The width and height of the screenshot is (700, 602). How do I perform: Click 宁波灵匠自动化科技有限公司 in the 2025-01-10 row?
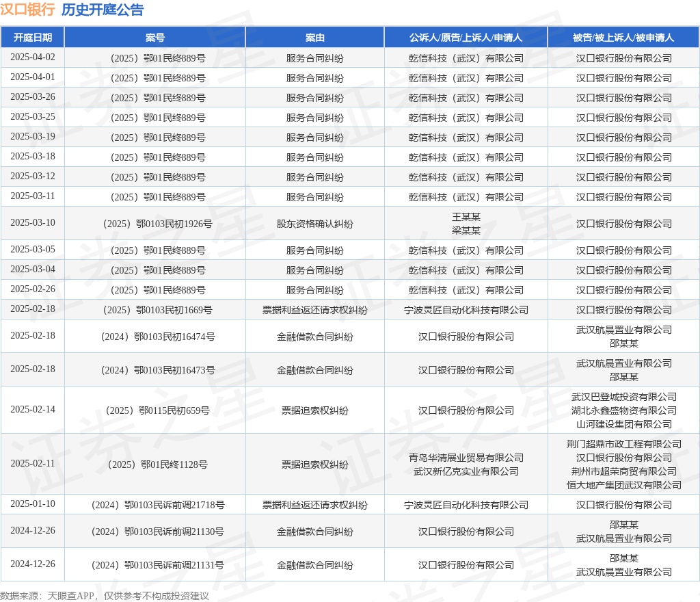pos(466,505)
